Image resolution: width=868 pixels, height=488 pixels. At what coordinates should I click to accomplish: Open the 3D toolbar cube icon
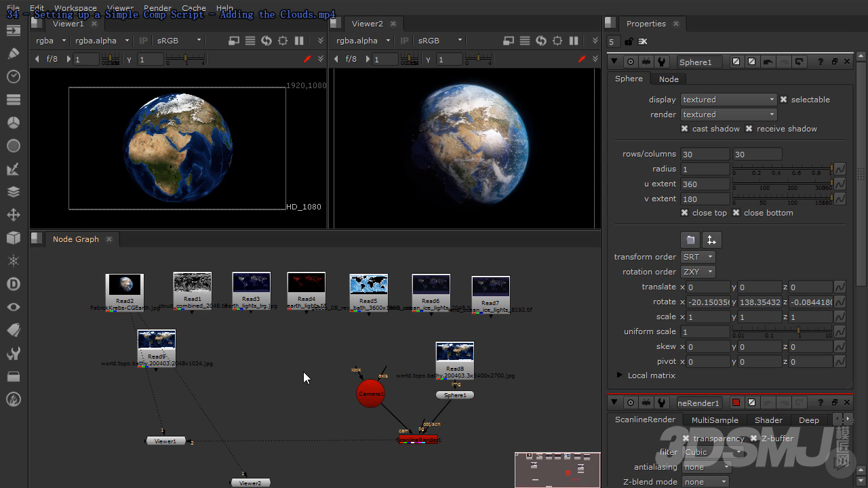pyautogui.click(x=13, y=238)
